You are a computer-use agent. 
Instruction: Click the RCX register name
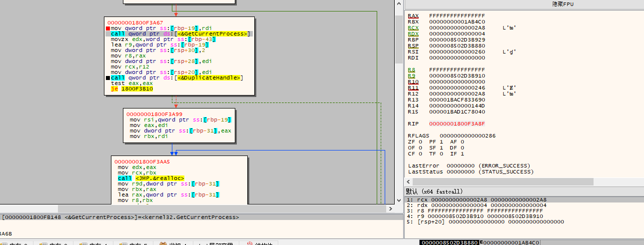point(413,28)
